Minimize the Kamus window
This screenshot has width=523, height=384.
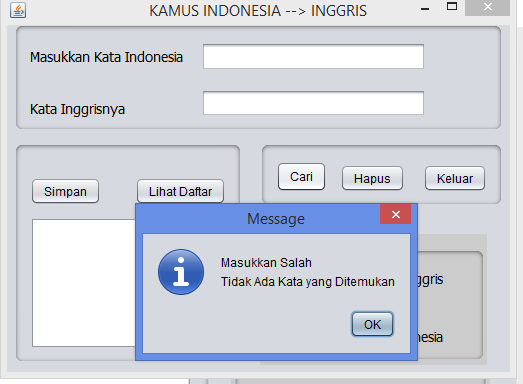[x=425, y=9]
